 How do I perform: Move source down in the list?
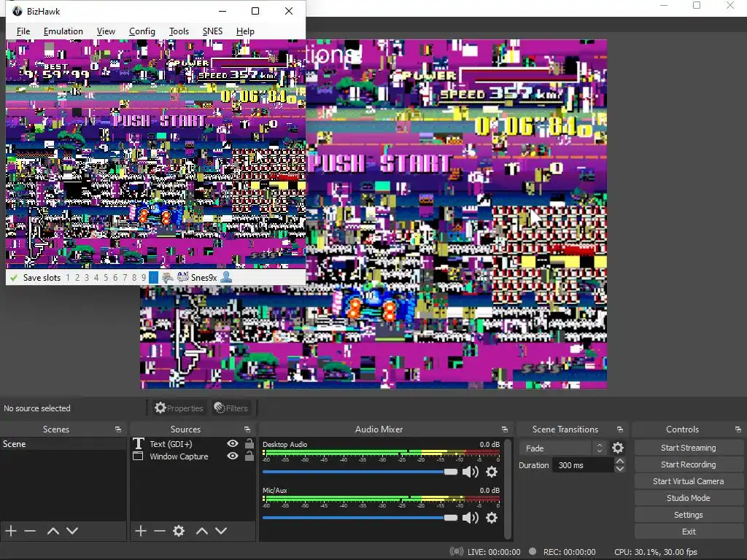220,531
